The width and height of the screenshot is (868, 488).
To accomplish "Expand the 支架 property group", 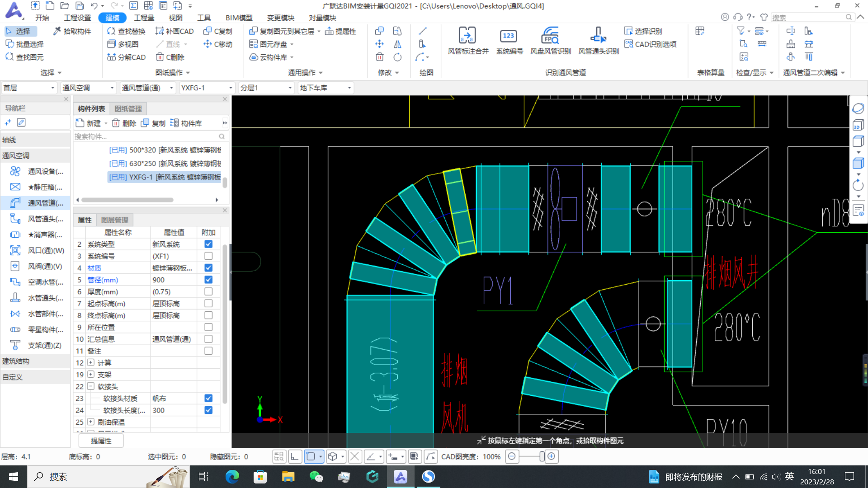I will pos(91,374).
